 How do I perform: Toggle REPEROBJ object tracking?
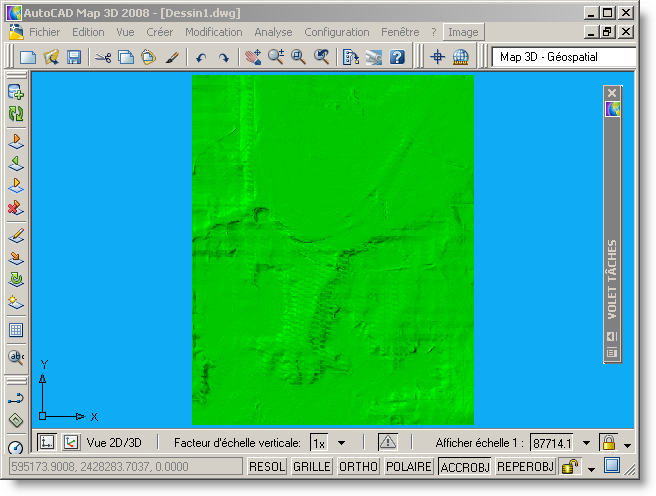[x=525, y=467]
